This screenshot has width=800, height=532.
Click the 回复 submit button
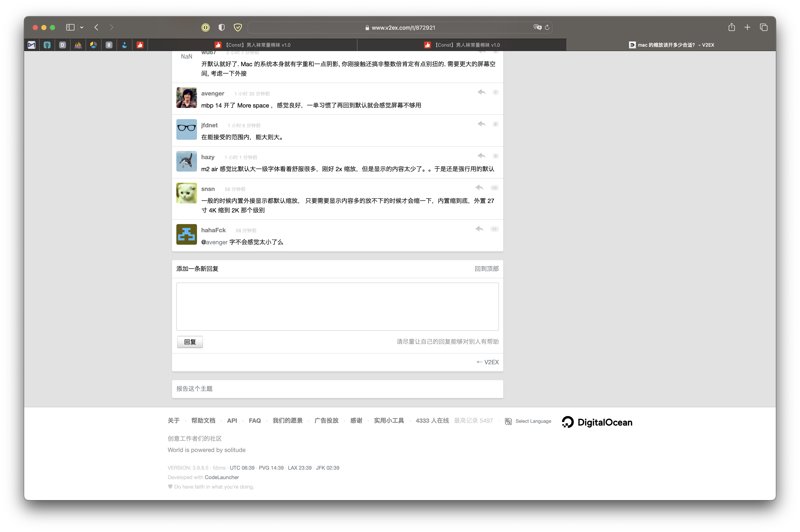click(190, 342)
